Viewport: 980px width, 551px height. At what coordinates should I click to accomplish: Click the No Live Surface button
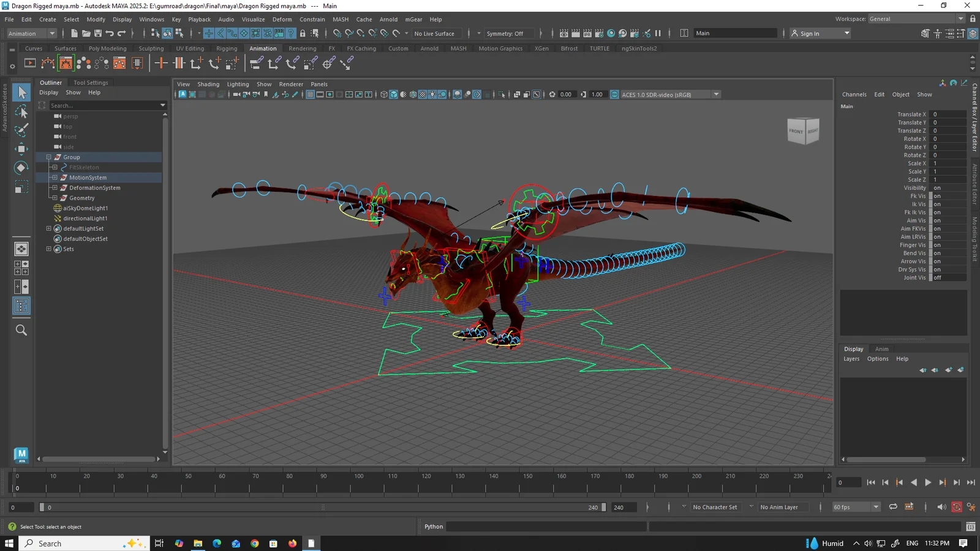pos(436,33)
